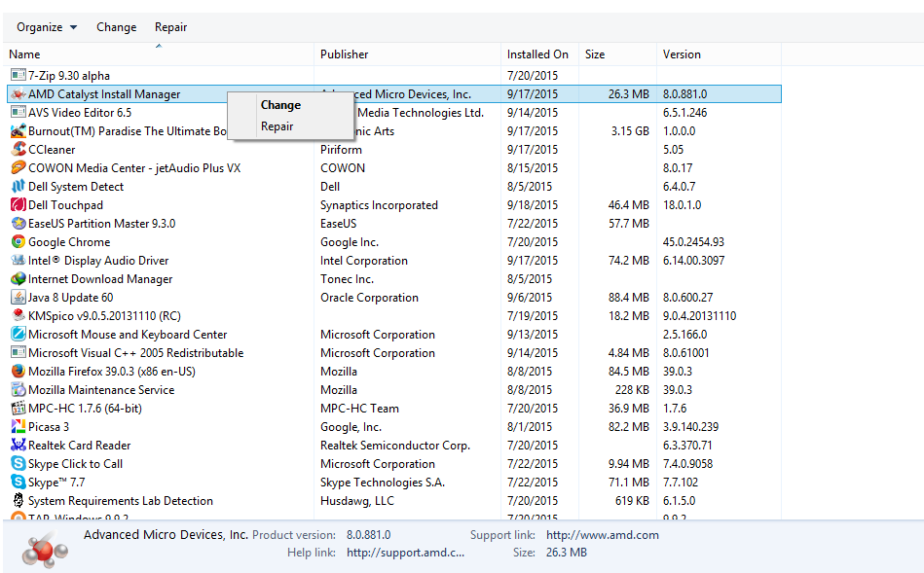
Task: Select the Internet Download Manager name
Action: tap(100, 279)
